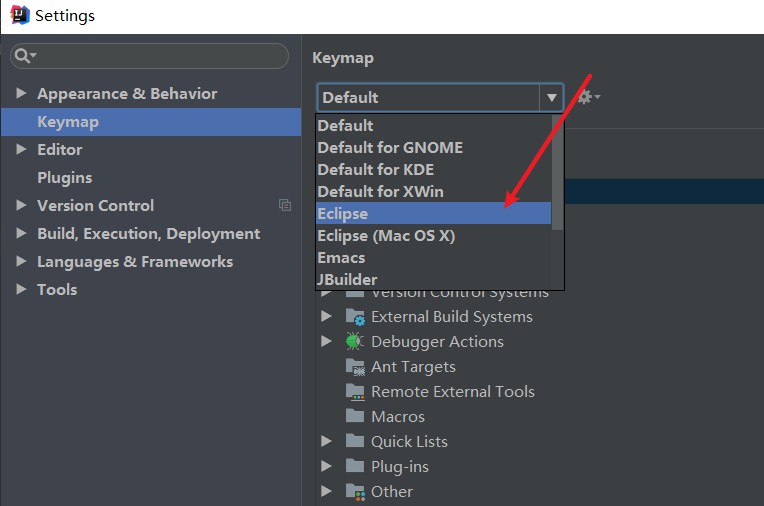This screenshot has width=764, height=506.
Task: Click the green Debugger Actions bug icon
Action: (x=355, y=341)
